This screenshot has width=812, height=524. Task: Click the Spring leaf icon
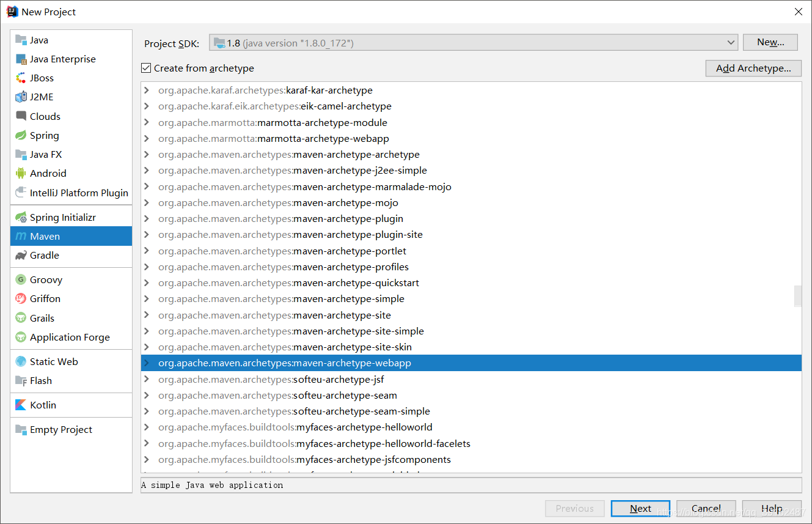pos(21,135)
